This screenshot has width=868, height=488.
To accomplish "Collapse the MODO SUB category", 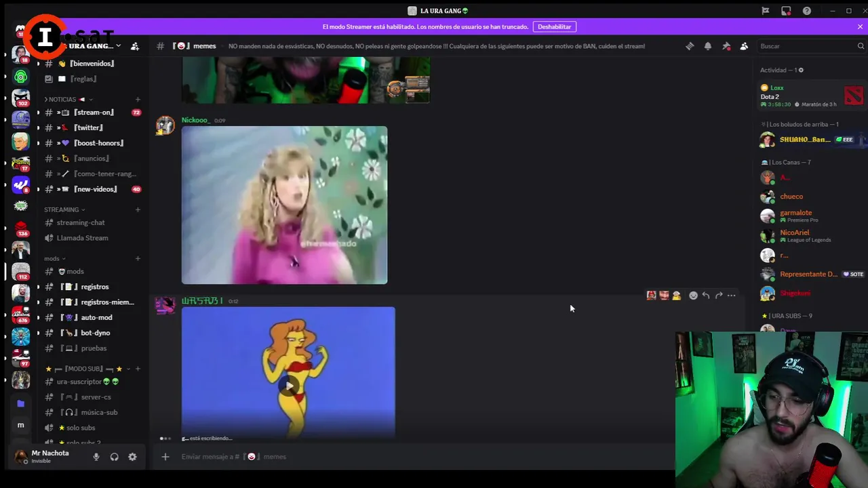I will coord(87,369).
